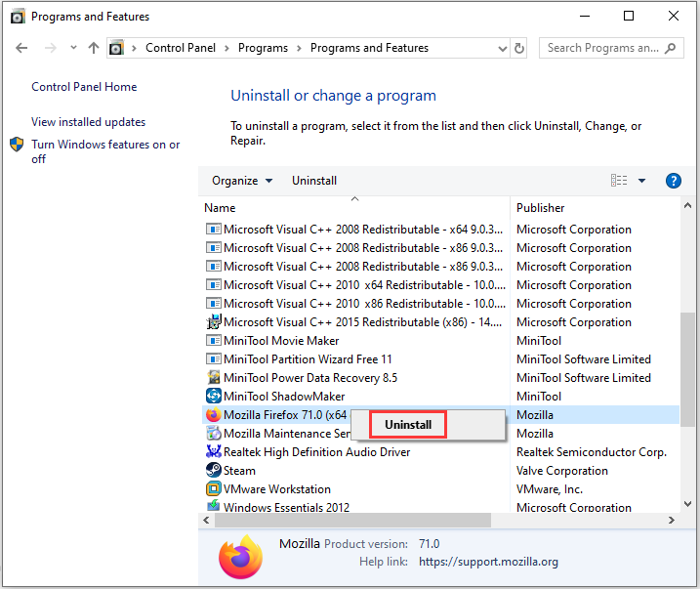The height and width of the screenshot is (589, 700).
Task: Click large Firefox logo in details pane
Action: pyautogui.click(x=240, y=557)
